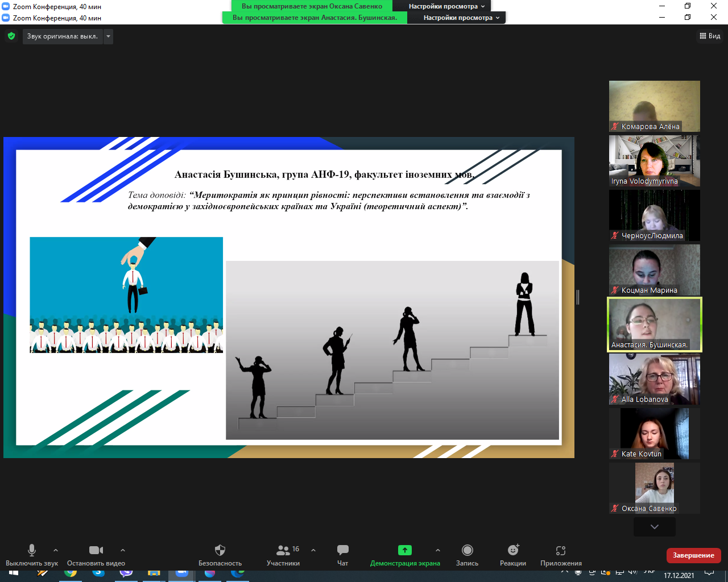The image size is (728, 582).
Task: Select Анастасия Бушинская highlighted video thumbnail
Action: [655, 325]
